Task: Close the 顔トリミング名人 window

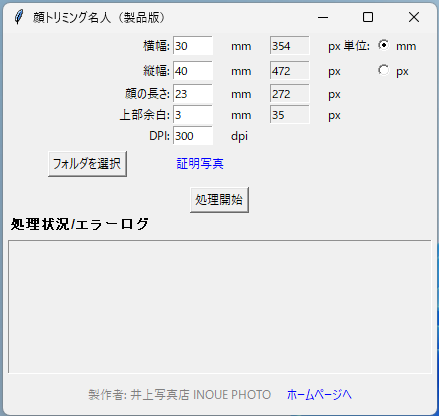Action: (414, 17)
